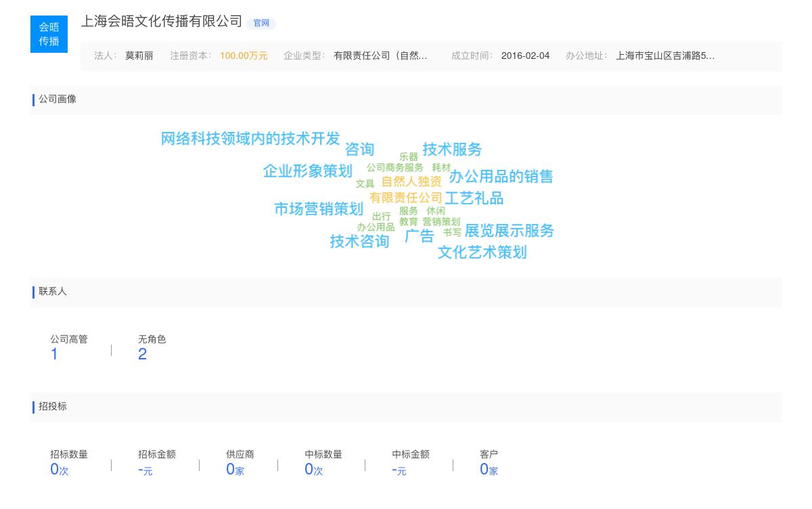Click word cloud tag 咨询
The height and width of the screenshot is (509, 812).
click(359, 150)
